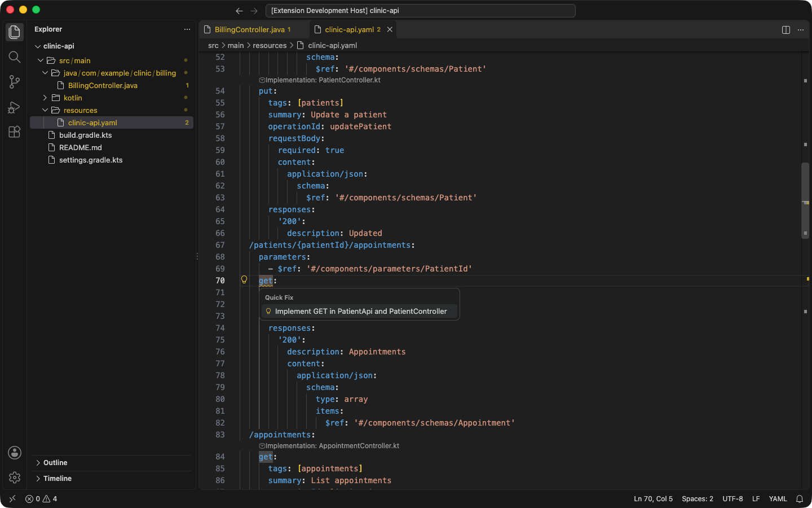Screen dimensions: 812x508
Task: Click operationId updatePatient on line 57
Action: [x=330, y=126]
